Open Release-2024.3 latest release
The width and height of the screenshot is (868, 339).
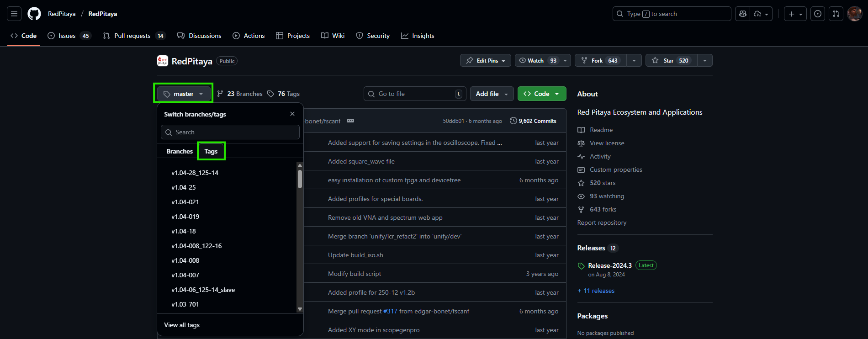[609, 265]
